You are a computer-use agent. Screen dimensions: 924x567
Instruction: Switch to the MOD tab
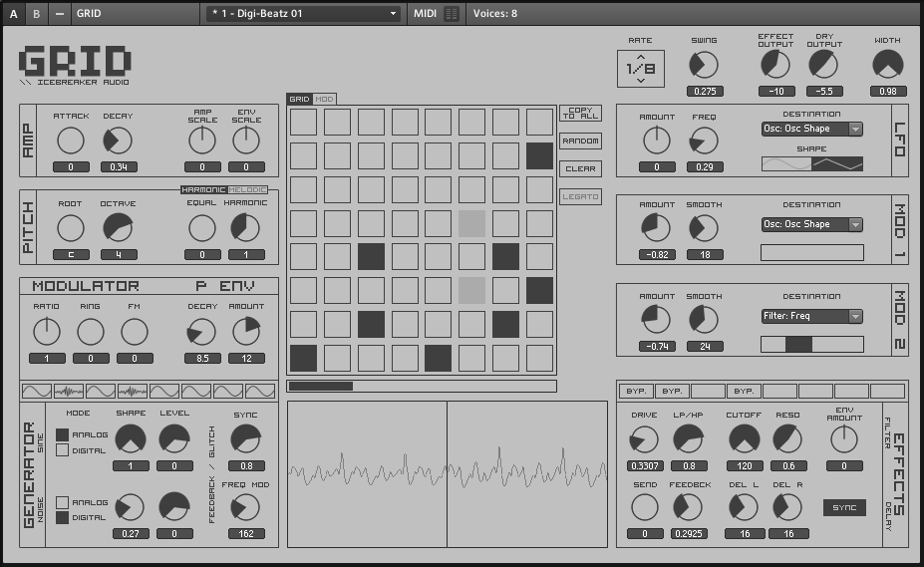325,100
